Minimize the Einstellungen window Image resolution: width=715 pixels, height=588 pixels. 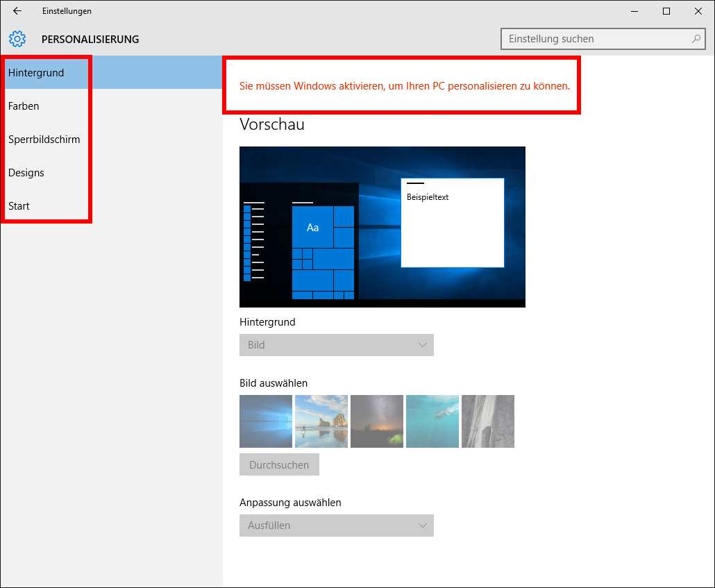tap(634, 11)
